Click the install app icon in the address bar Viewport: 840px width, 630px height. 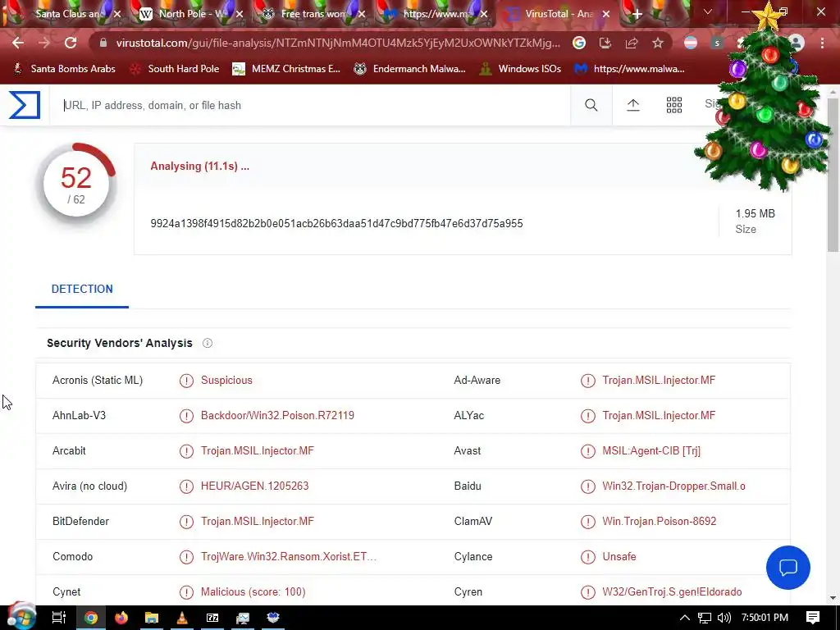coord(605,43)
